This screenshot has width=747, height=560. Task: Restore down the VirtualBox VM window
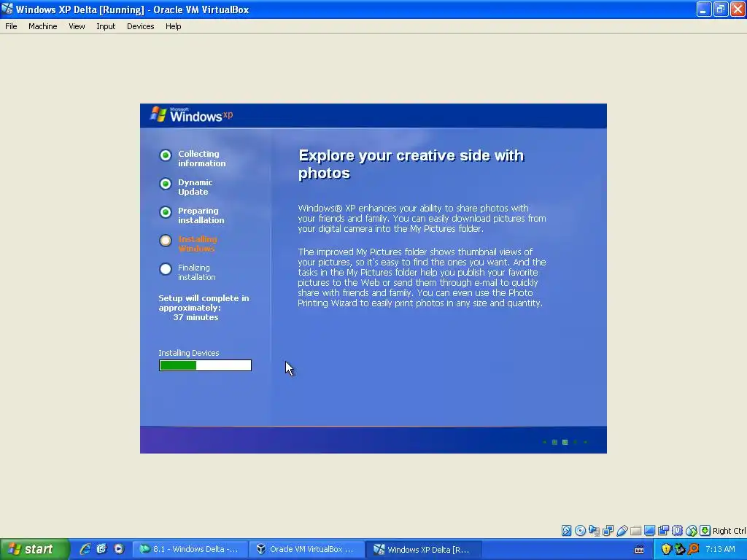click(720, 9)
